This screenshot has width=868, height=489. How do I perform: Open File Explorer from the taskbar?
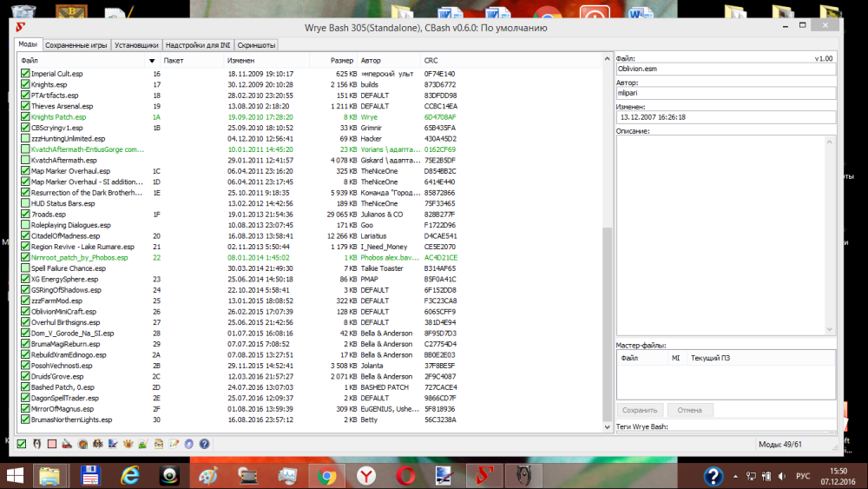(x=49, y=476)
